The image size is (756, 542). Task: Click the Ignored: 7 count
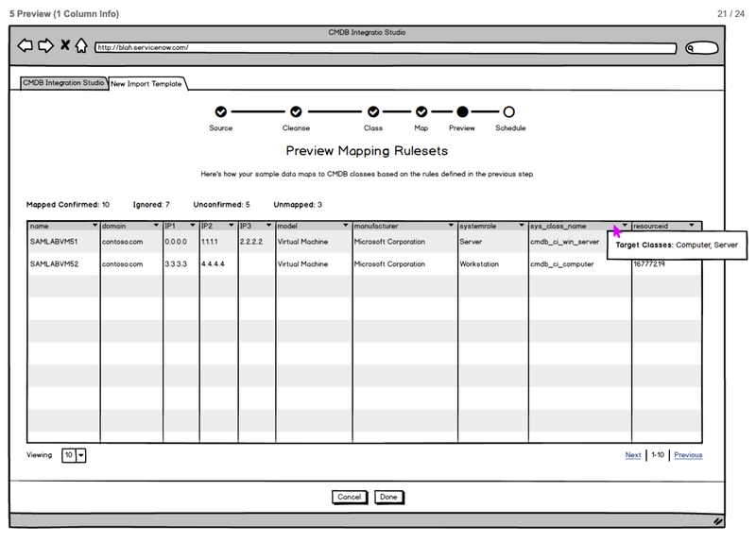click(x=151, y=205)
